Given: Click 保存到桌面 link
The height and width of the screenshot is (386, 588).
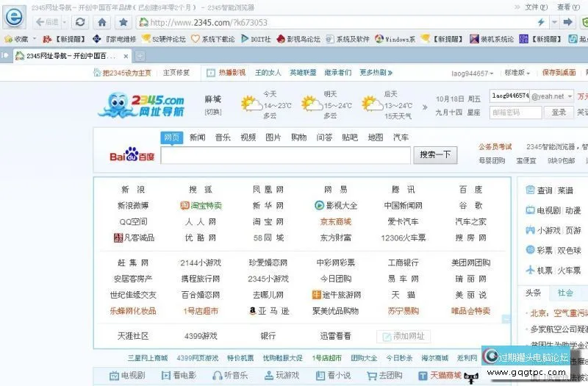Looking at the screenshot, I should 559,72.
